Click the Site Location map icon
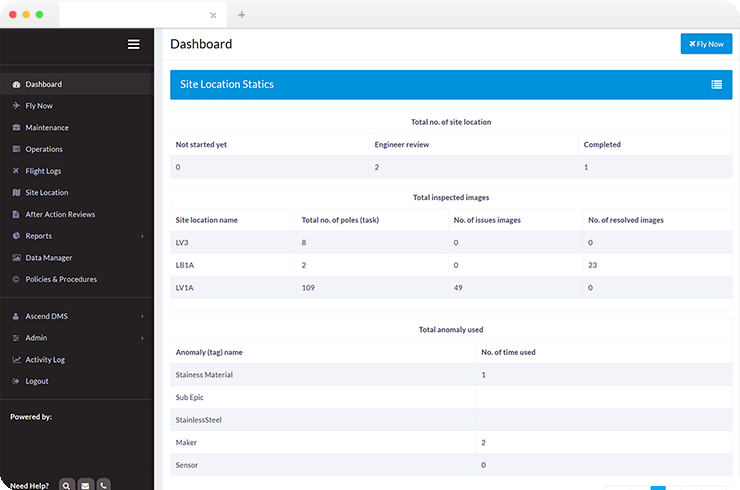Image resolution: width=740 pixels, height=490 pixels. pos(17,193)
